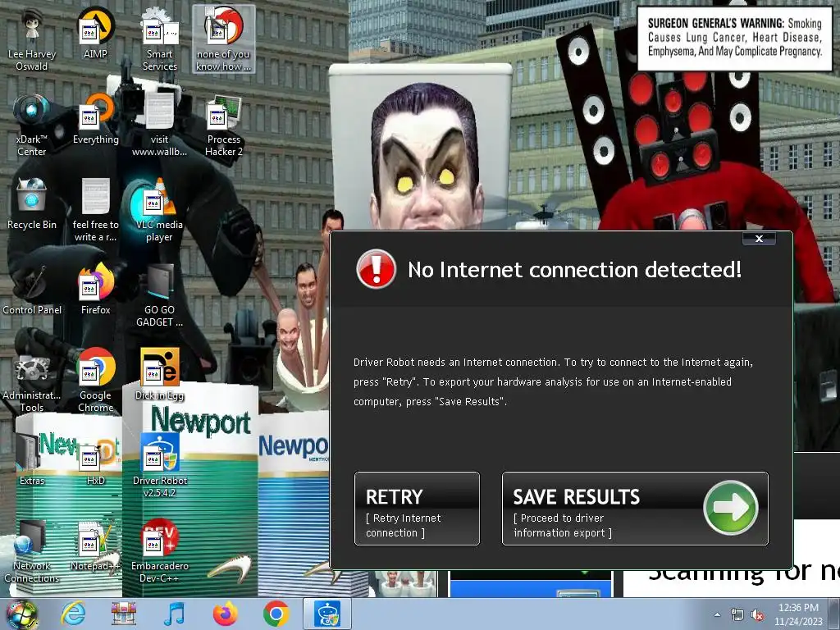Open the Control Panel desktop icon

click(32, 290)
